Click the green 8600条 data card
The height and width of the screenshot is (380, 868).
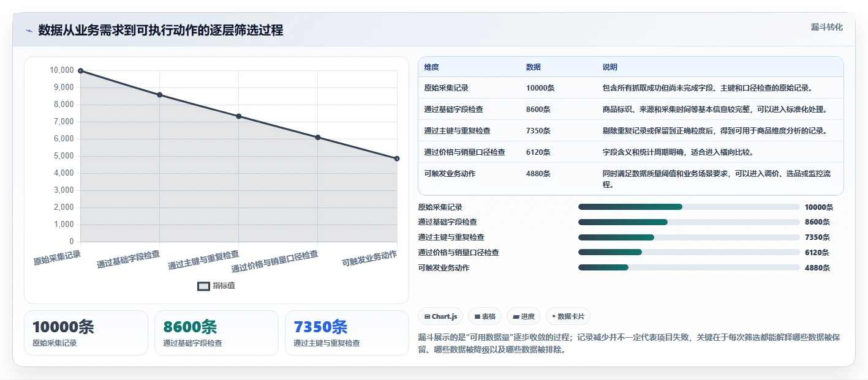pos(216,333)
